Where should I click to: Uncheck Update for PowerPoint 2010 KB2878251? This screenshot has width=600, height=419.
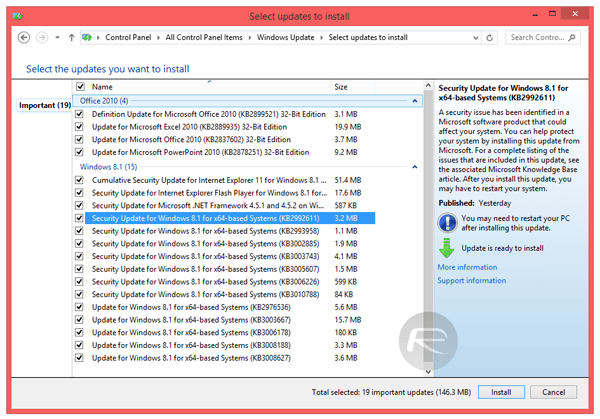point(80,152)
